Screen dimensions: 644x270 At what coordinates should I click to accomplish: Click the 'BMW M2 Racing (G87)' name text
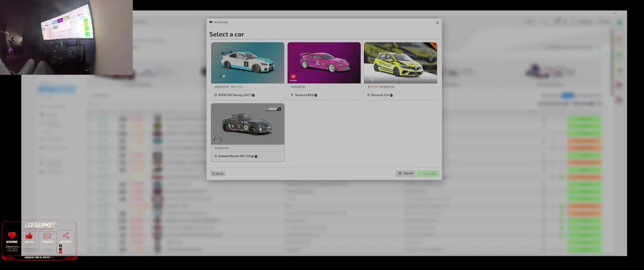235,95
